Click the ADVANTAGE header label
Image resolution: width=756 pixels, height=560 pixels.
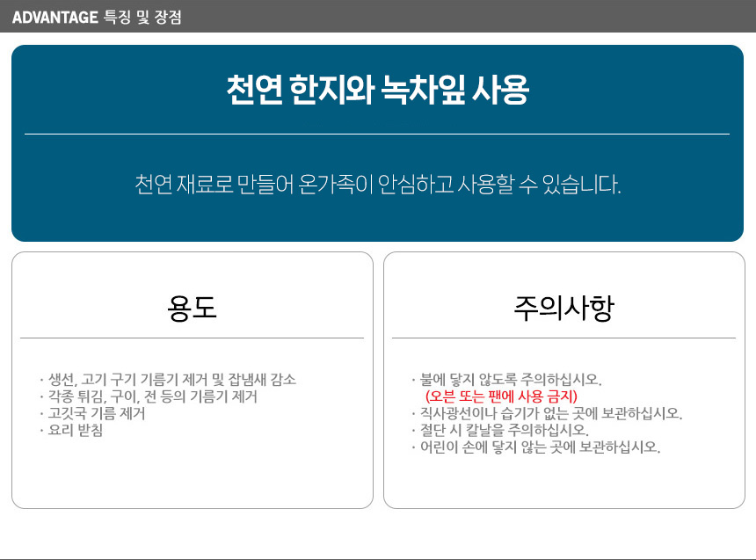[x=55, y=17]
